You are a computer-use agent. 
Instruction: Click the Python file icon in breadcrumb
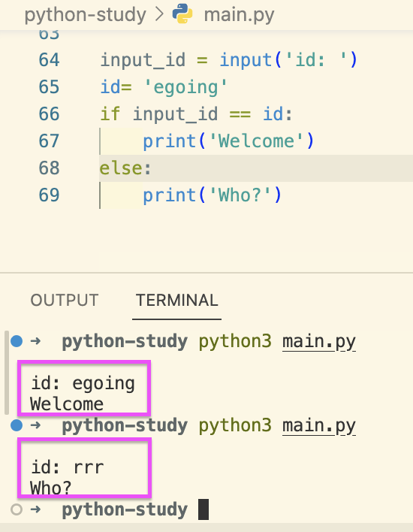click(182, 14)
